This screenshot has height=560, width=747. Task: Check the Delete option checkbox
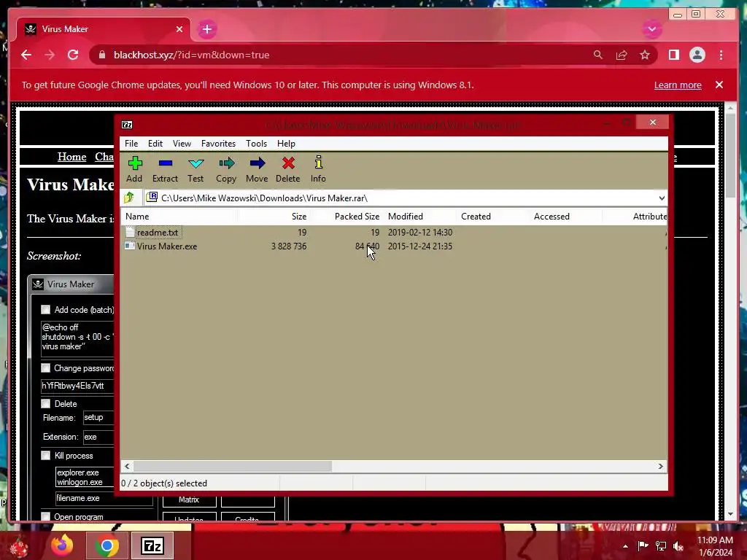click(46, 404)
